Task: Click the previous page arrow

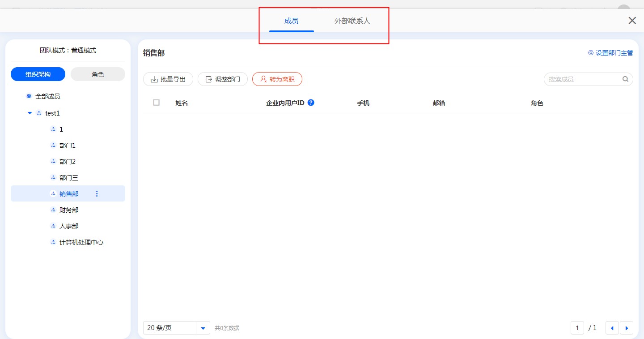Action: (612, 328)
